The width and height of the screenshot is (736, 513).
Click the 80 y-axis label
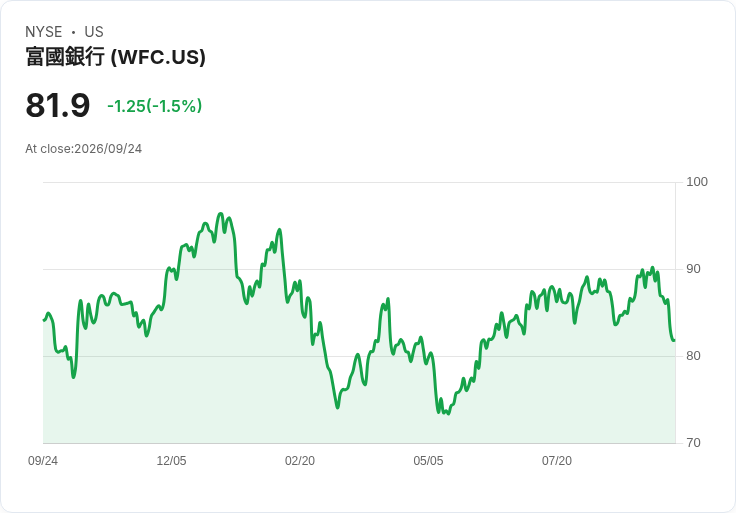693,356
